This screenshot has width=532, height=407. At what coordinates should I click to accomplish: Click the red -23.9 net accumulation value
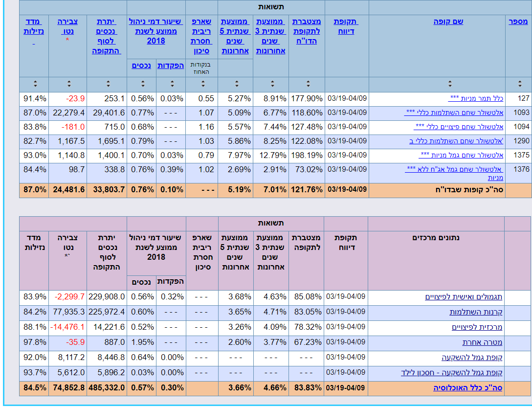(75, 99)
